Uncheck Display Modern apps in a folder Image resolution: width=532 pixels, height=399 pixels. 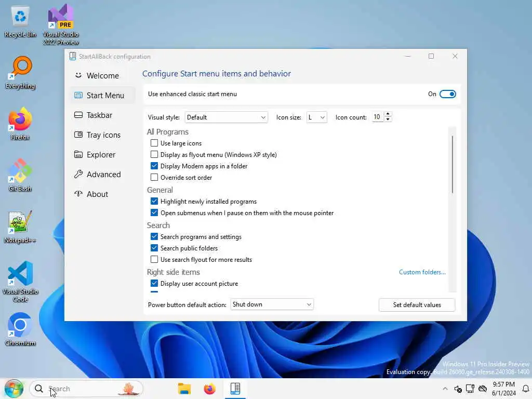point(154,166)
